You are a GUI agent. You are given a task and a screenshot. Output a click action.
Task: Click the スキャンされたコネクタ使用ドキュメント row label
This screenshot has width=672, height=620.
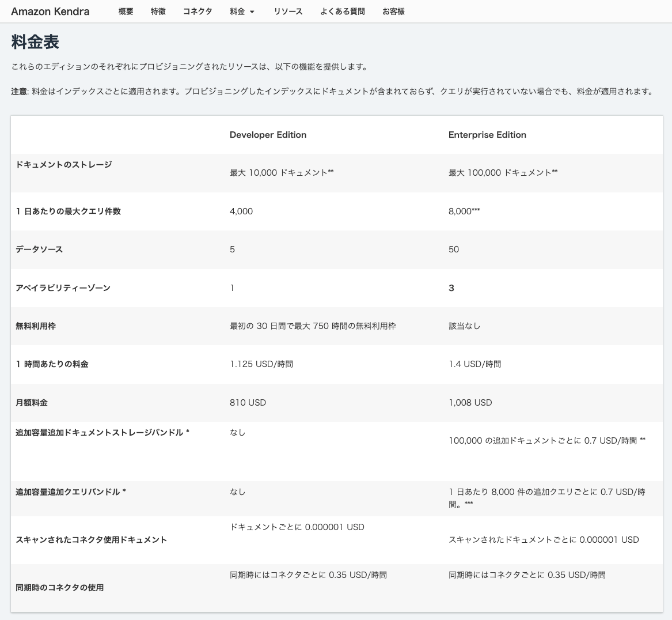click(x=92, y=540)
